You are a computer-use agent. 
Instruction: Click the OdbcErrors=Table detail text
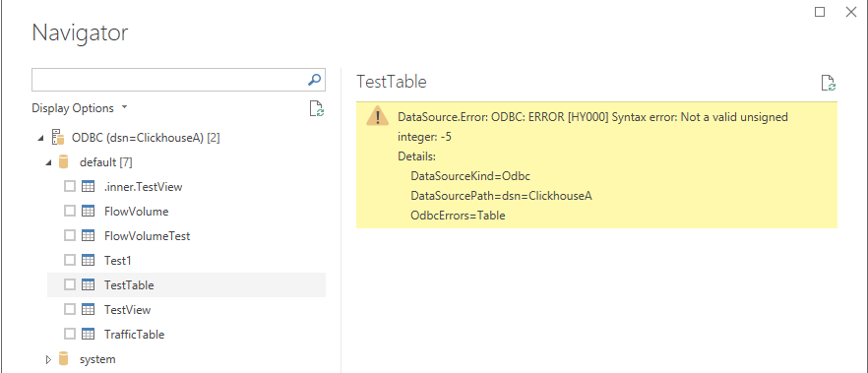tap(458, 216)
